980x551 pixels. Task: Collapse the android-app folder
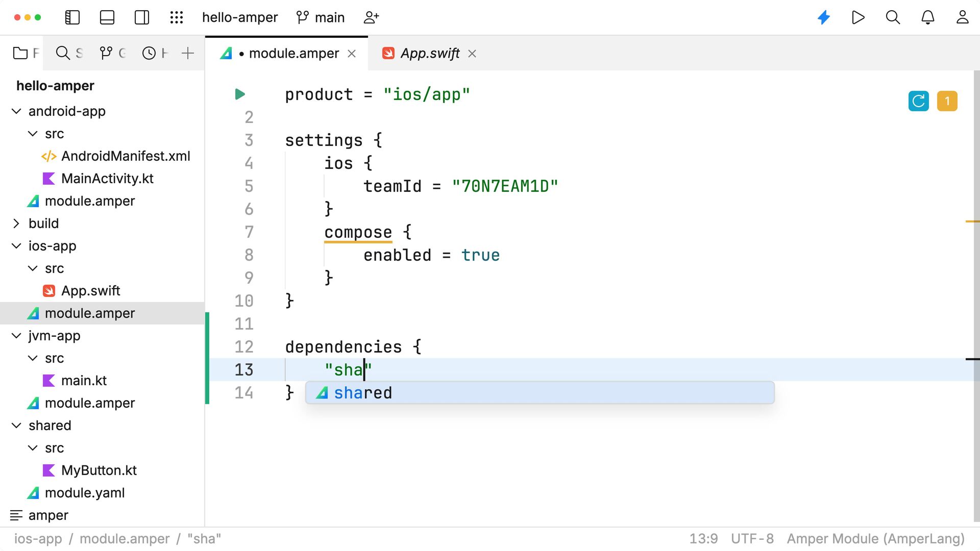[x=16, y=111]
